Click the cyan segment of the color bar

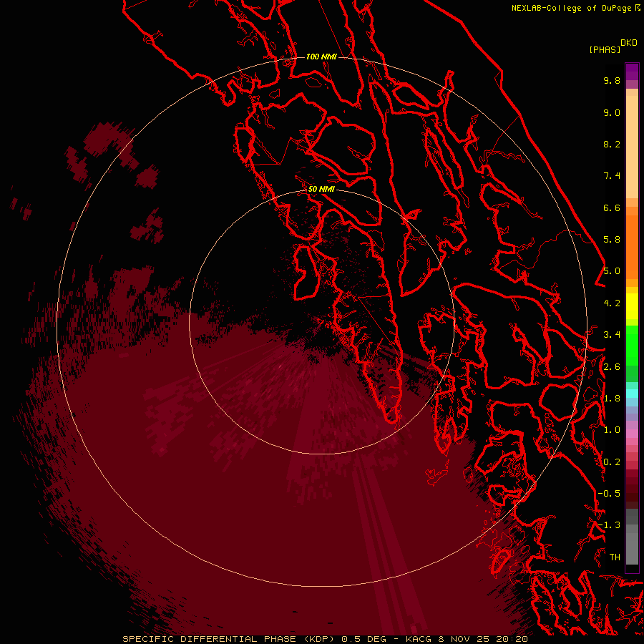coord(632,393)
